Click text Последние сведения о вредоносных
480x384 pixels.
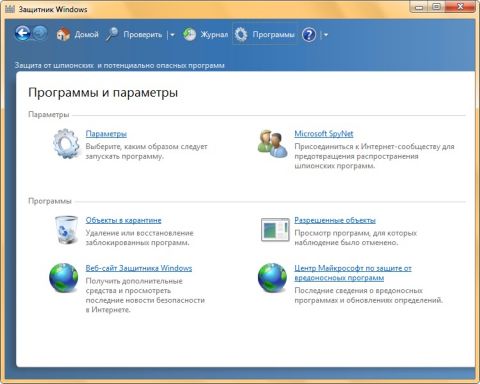(358, 290)
